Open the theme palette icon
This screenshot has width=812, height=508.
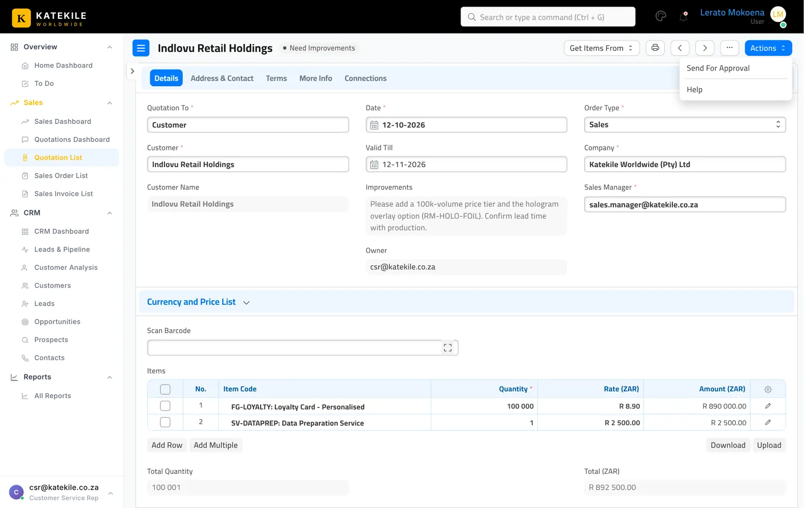[661, 16]
